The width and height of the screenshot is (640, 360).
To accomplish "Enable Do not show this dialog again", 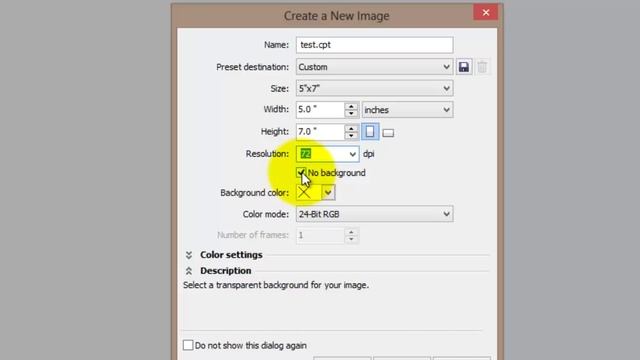I will tap(188, 345).
